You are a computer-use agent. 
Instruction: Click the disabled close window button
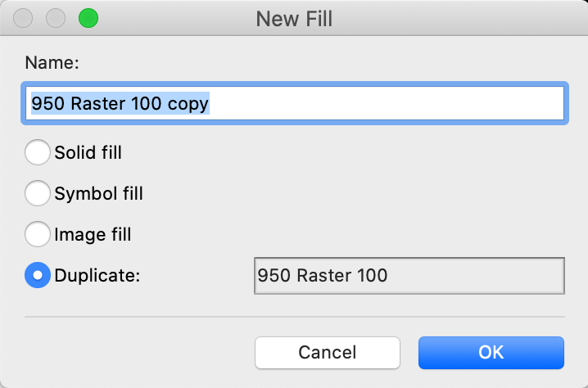pyautogui.click(x=23, y=18)
